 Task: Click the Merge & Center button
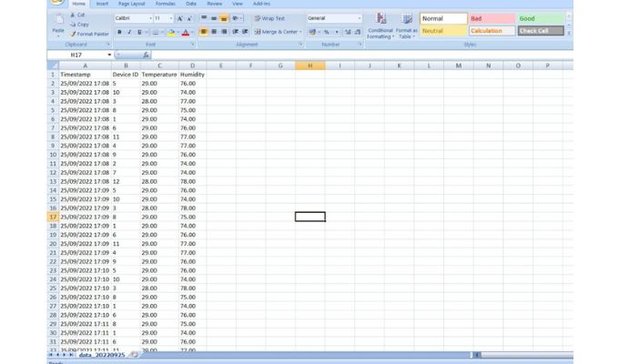(279, 32)
